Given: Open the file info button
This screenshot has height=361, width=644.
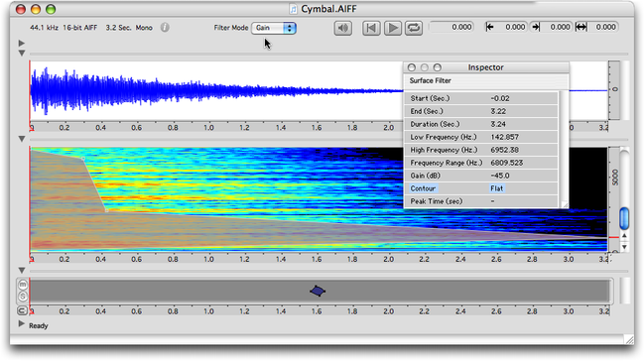Looking at the screenshot, I should [165, 28].
